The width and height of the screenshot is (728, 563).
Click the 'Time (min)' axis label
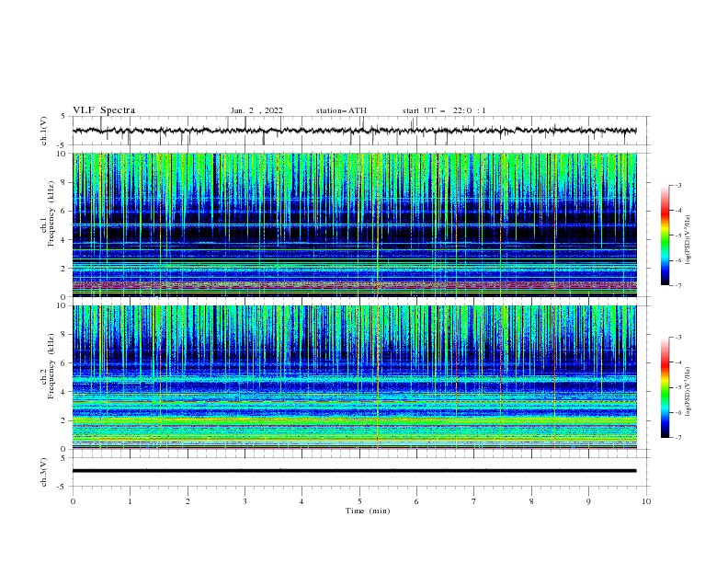(x=368, y=511)
